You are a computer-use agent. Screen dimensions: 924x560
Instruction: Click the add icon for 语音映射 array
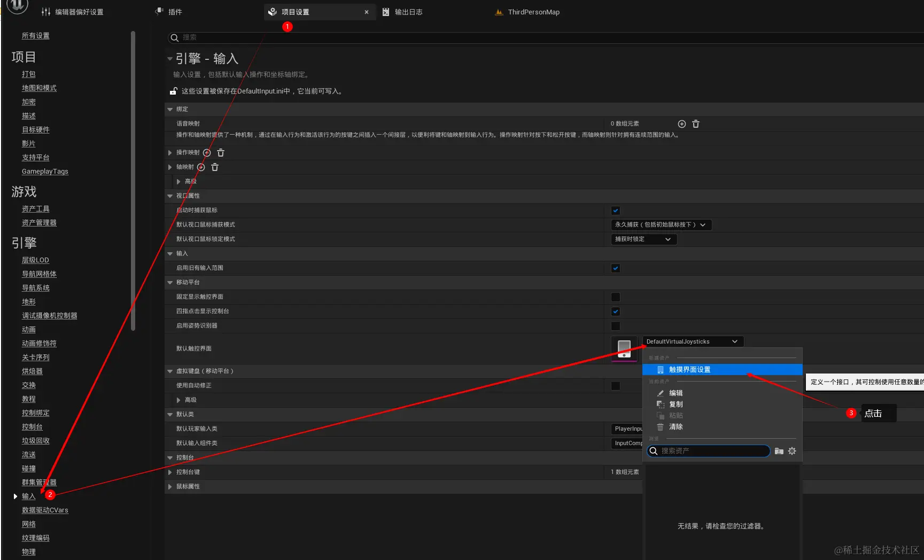click(x=682, y=124)
